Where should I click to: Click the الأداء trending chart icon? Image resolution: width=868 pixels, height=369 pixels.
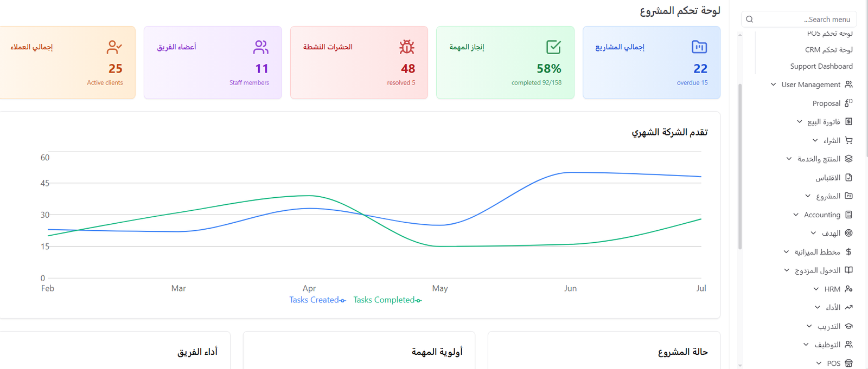[x=849, y=307]
